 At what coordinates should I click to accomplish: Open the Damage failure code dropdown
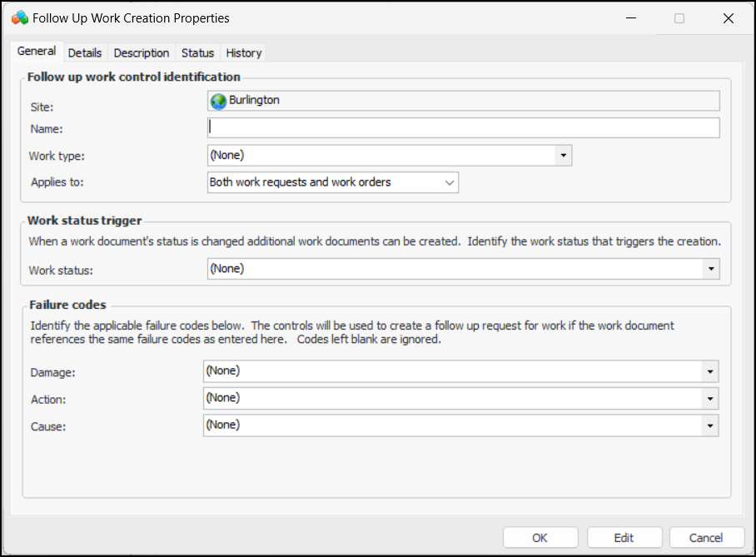tap(710, 371)
